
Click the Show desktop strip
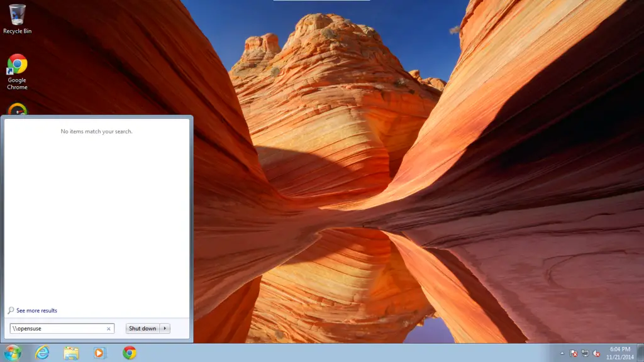[x=640, y=353]
